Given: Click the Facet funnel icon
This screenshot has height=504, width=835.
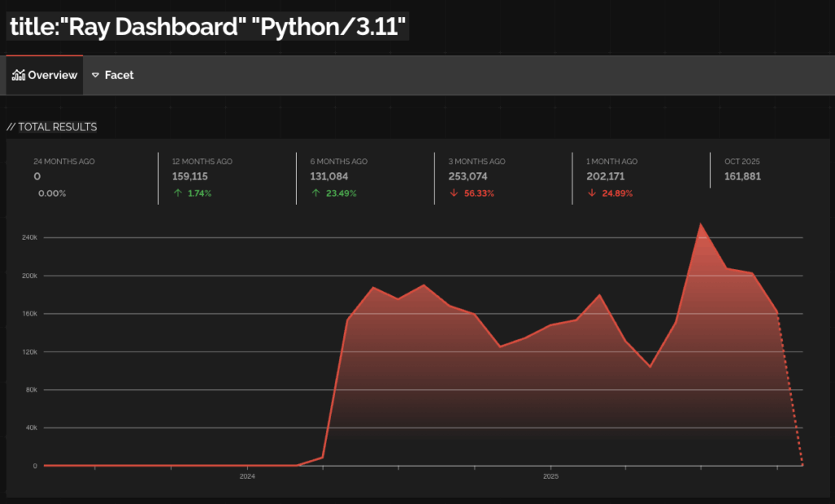Looking at the screenshot, I should coord(95,75).
